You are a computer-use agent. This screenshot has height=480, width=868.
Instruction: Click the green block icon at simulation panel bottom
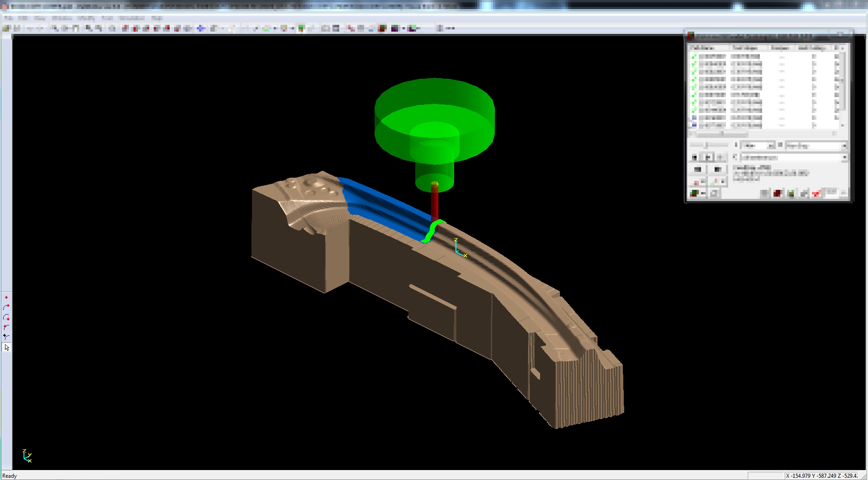pos(791,193)
